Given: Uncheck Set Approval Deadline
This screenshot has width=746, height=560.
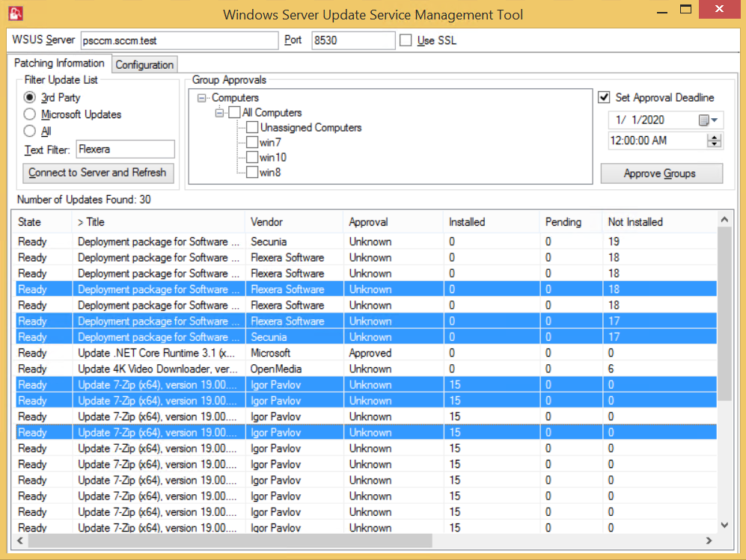Looking at the screenshot, I should click(x=605, y=97).
